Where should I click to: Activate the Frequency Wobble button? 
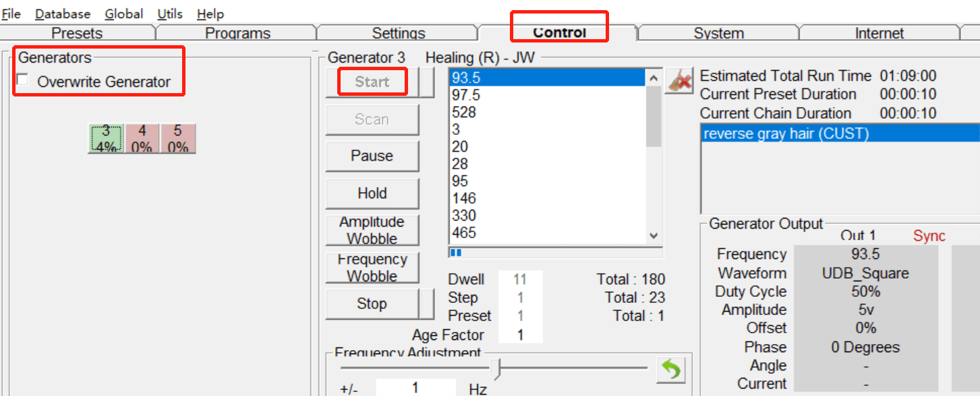[x=372, y=267]
